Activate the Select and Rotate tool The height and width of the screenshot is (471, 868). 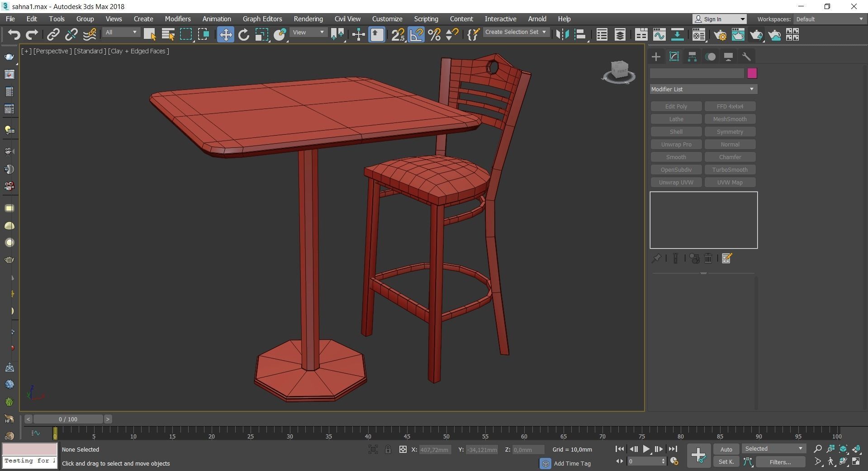pyautogui.click(x=244, y=35)
